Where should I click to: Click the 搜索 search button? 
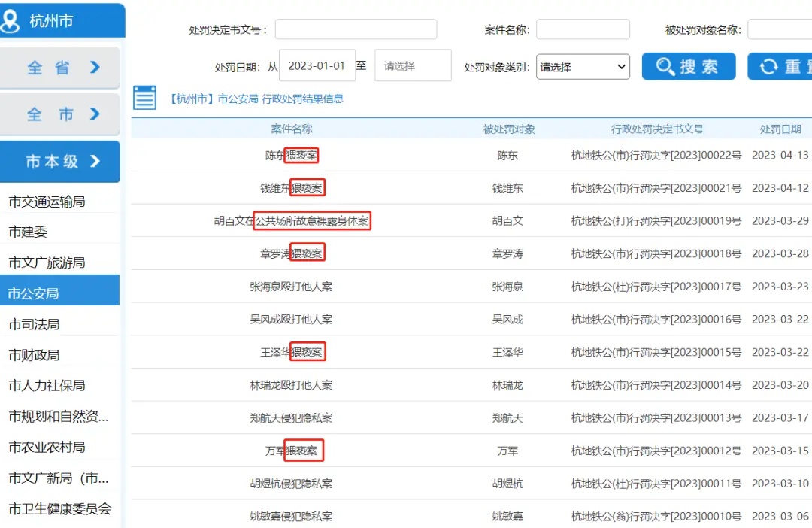click(688, 67)
